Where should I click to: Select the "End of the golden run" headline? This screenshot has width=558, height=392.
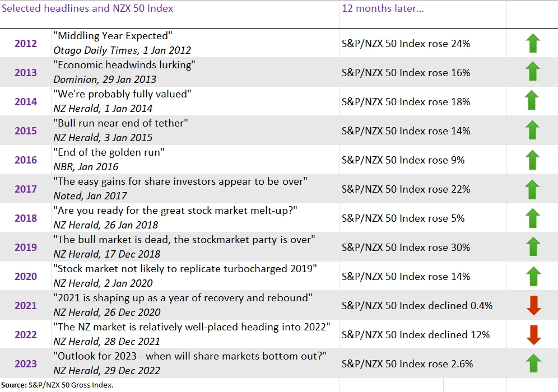pyautogui.click(x=109, y=153)
